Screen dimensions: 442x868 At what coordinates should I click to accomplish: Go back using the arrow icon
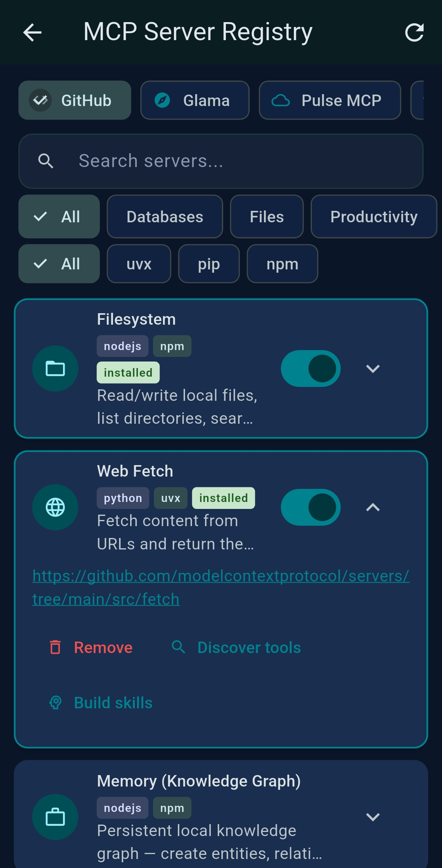32,32
